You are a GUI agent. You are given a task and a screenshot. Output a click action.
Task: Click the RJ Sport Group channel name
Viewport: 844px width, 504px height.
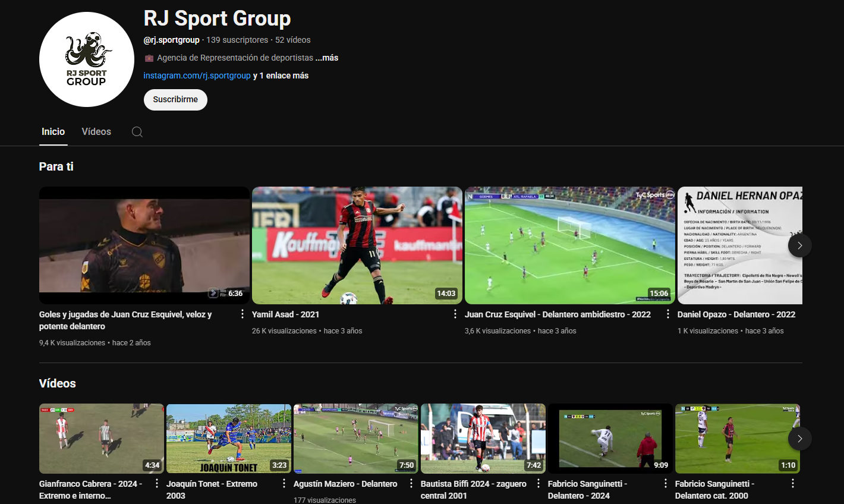click(218, 18)
